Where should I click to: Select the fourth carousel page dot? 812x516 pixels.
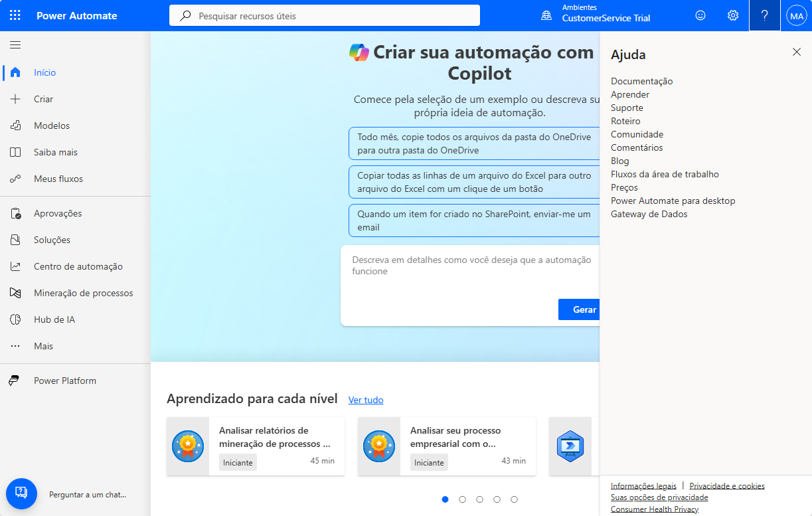click(497, 499)
